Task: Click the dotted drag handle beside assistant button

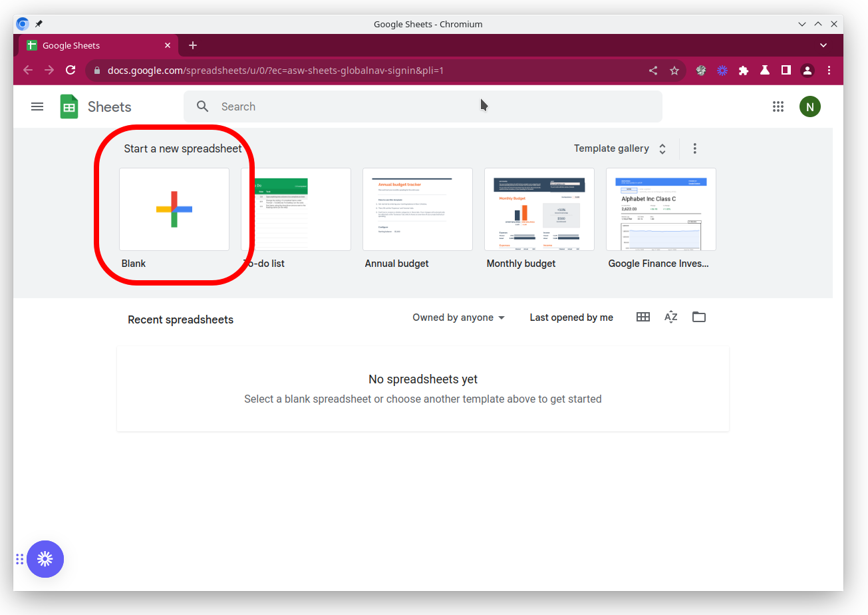Action: click(x=20, y=559)
